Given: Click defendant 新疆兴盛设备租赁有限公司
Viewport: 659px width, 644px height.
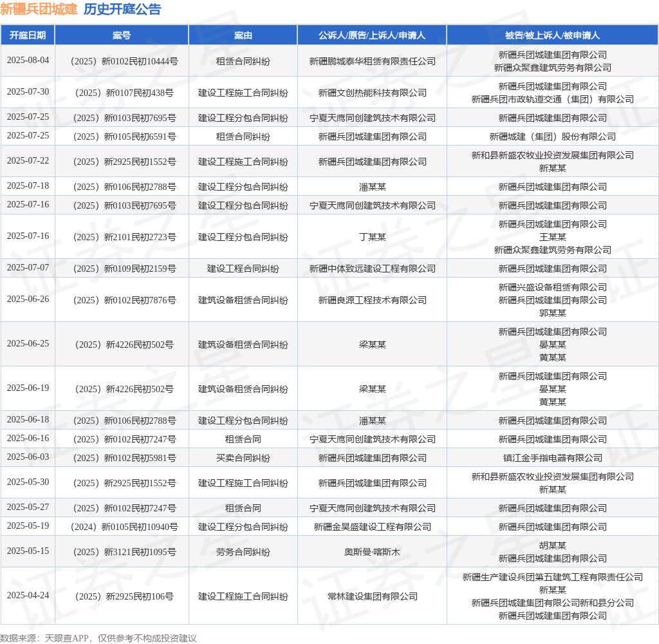Looking at the screenshot, I should (x=553, y=287).
